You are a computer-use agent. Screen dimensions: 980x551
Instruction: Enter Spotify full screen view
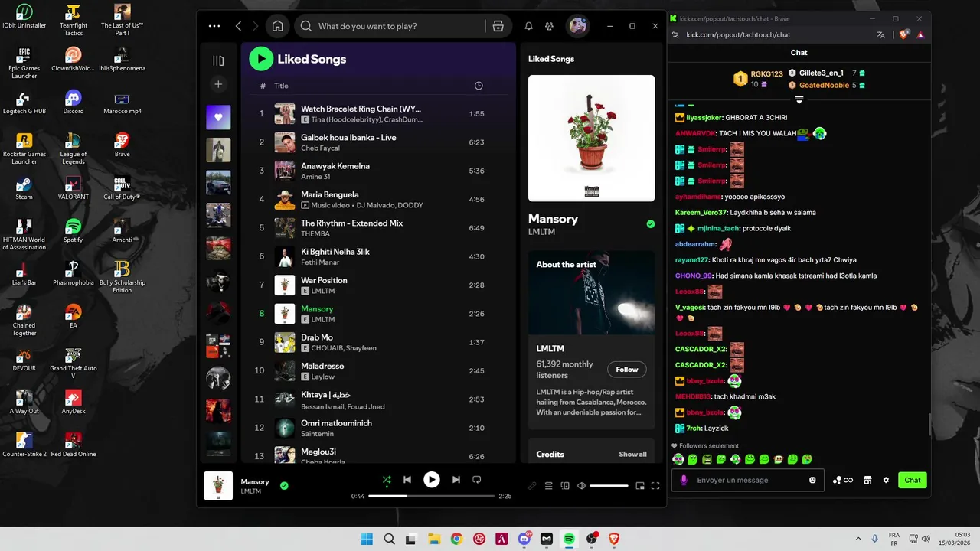pyautogui.click(x=655, y=485)
